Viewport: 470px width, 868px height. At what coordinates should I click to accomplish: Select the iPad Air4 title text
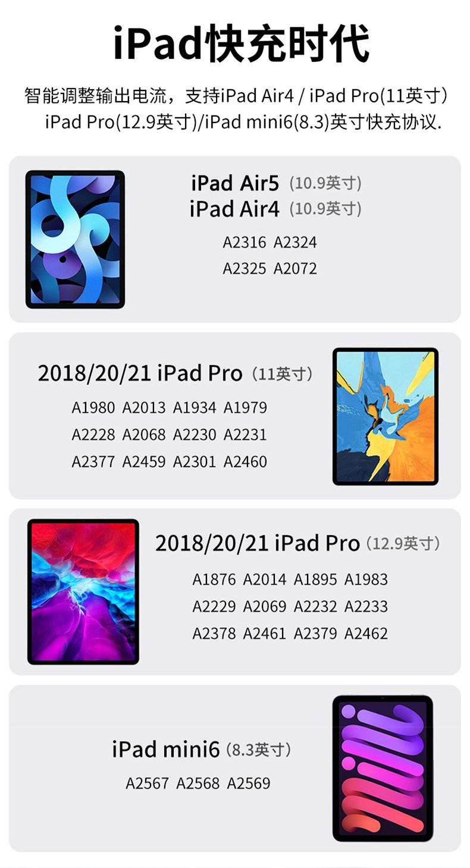coord(234,209)
